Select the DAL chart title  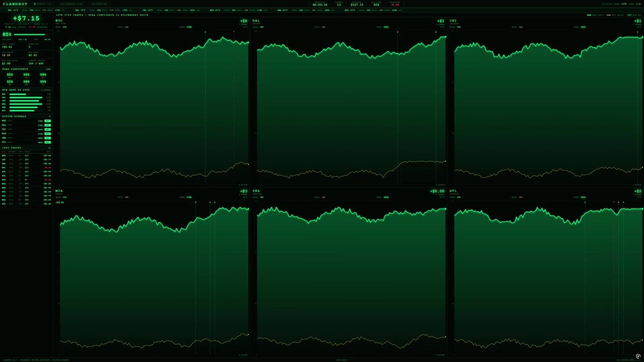[x=256, y=20]
